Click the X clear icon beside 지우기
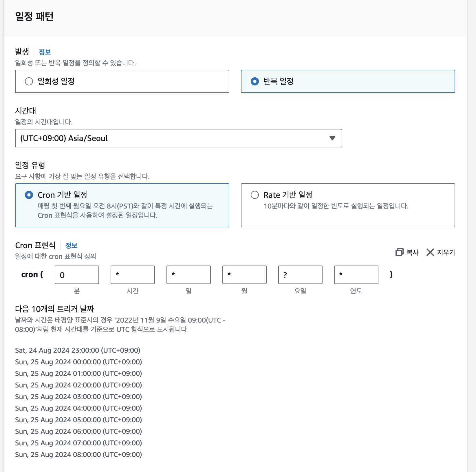Image resolution: width=476 pixels, height=472 pixels. (430, 252)
